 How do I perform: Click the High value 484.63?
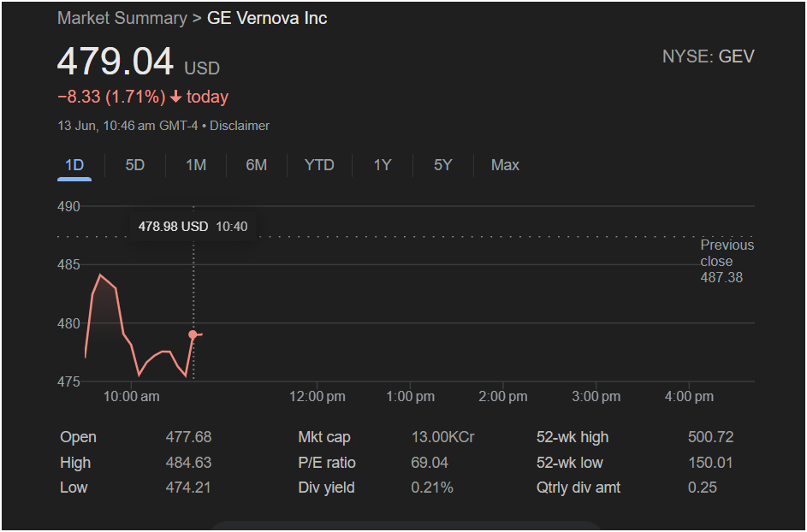coord(188,463)
